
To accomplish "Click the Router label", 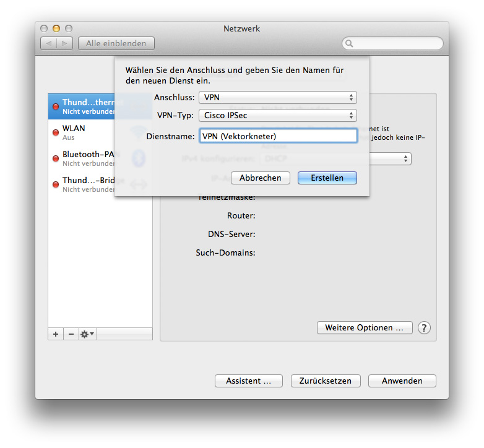I will (241, 216).
